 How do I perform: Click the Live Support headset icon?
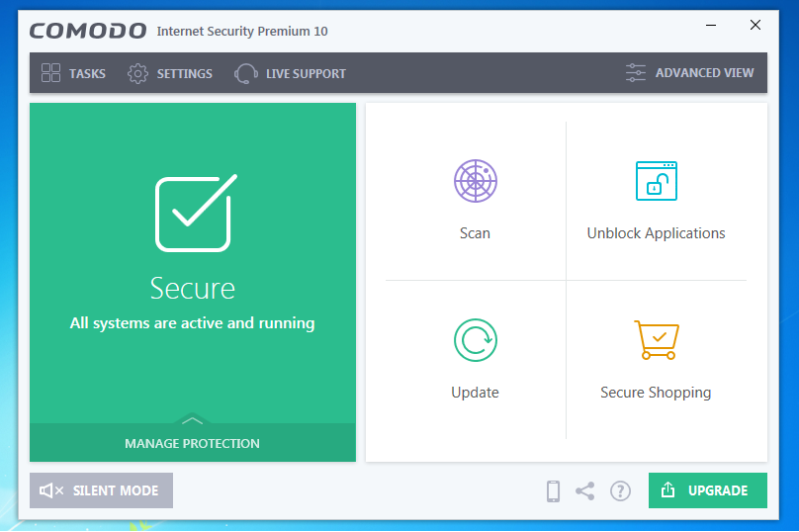[245, 73]
